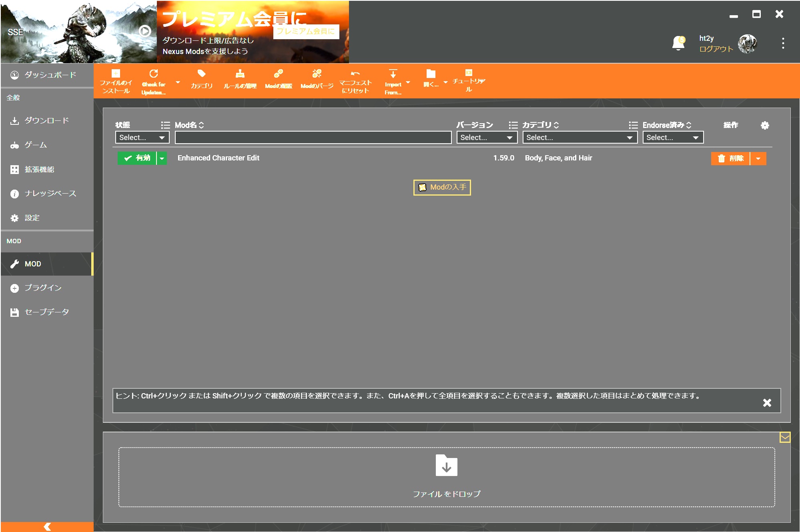Viewport: 800px width, 532px height.
Task: Open the Endorse済み Select filter dropdown
Action: point(673,137)
